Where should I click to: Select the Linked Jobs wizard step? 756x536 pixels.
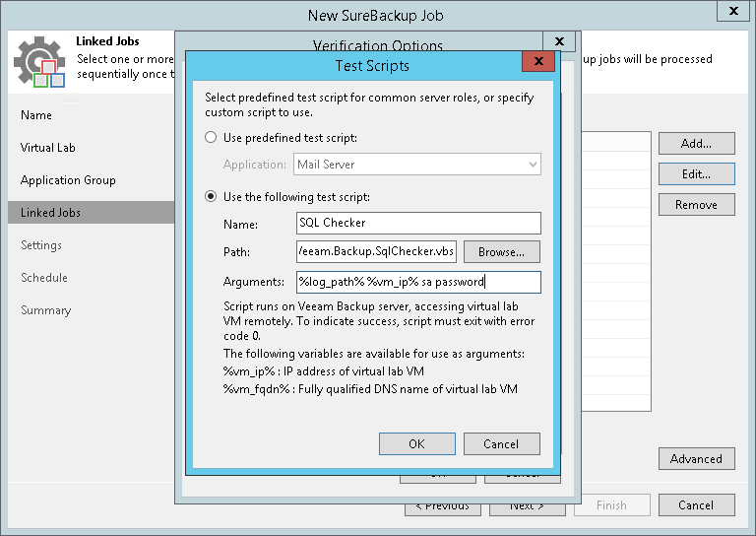[x=92, y=212]
